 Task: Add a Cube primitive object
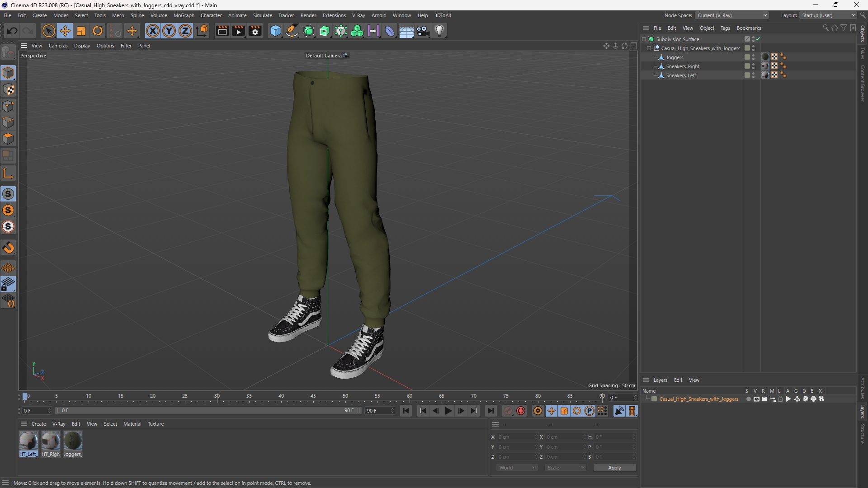275,31
